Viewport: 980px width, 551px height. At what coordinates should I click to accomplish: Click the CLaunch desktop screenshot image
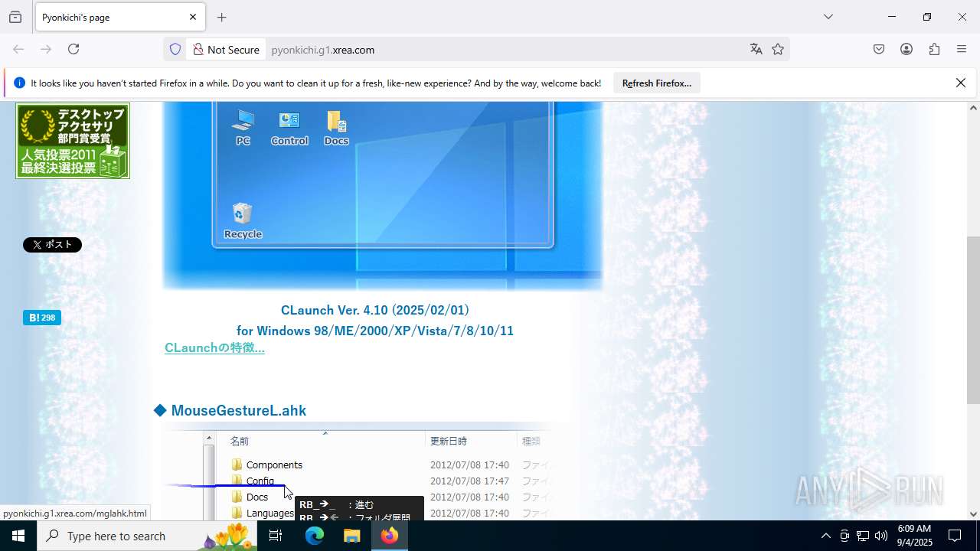pos(382,196)
